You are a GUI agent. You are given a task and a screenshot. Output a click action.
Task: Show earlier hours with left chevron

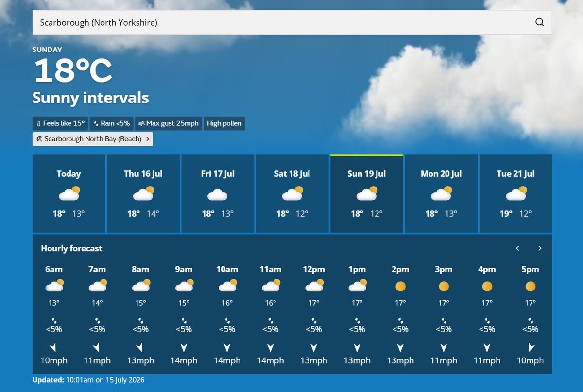tap(518, 248)
